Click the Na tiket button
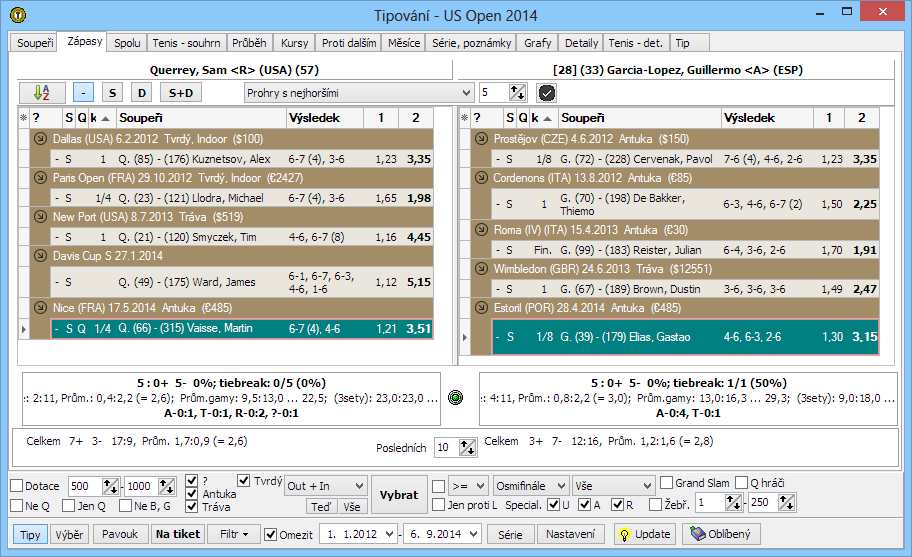Image resolution: width=912 pixels, height=557 pixels. click(x=177, y=534)
